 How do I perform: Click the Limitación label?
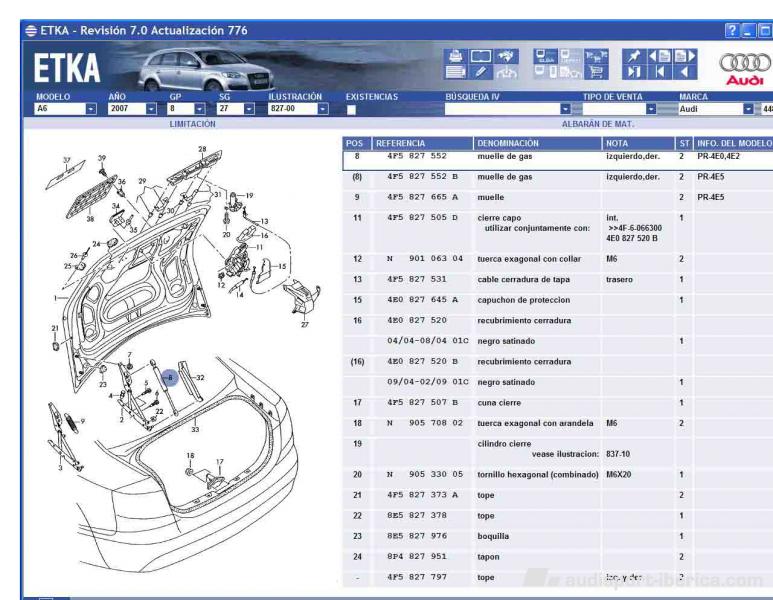coord(192,124)
